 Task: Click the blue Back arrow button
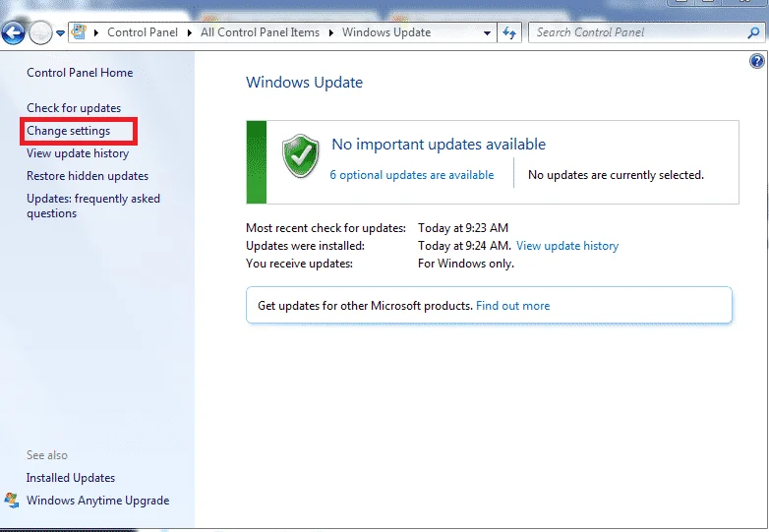point(13,33)
